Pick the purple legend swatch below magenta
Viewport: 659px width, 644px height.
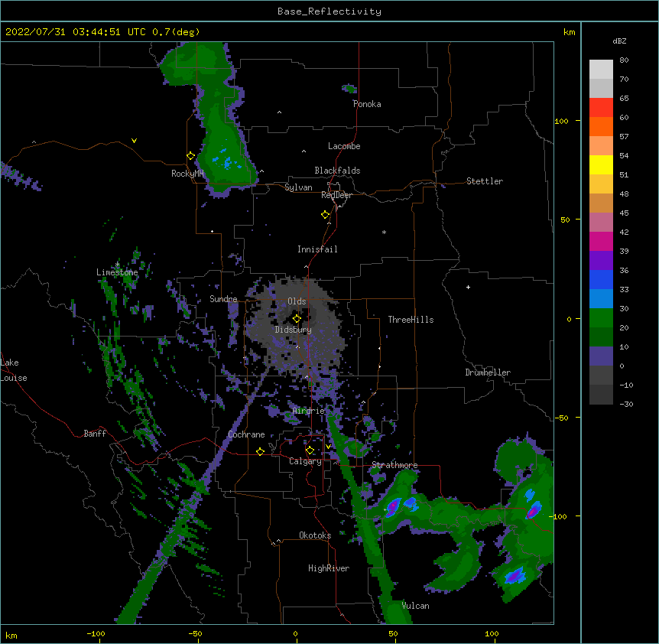click(601, 260)
